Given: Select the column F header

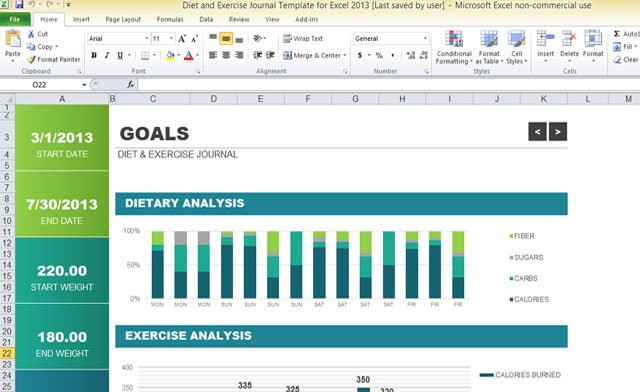Looking at the screenshot, I should pos(308,99).
